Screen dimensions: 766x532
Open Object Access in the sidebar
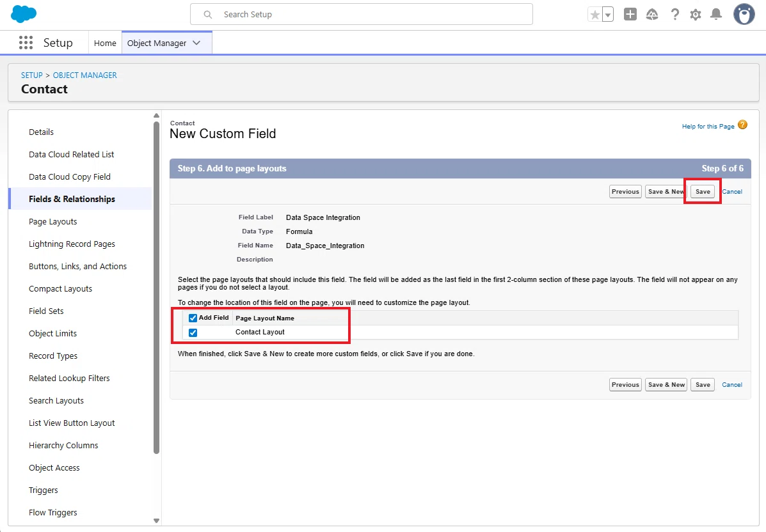click(x=54, y=467)
